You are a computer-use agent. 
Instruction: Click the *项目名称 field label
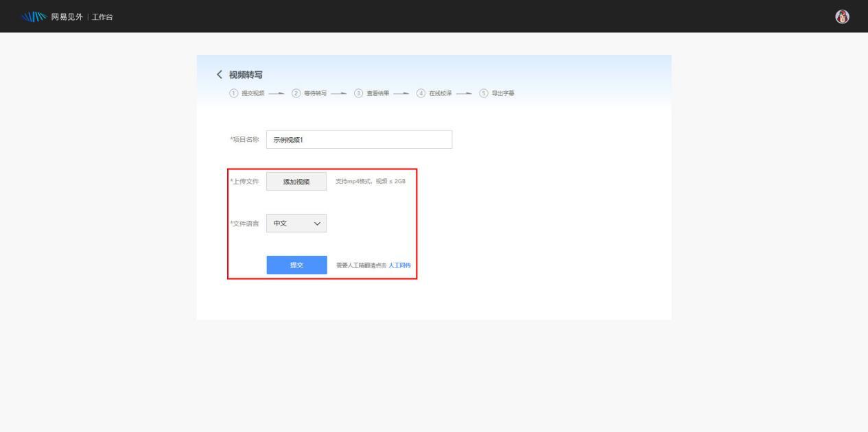point(244,139)
